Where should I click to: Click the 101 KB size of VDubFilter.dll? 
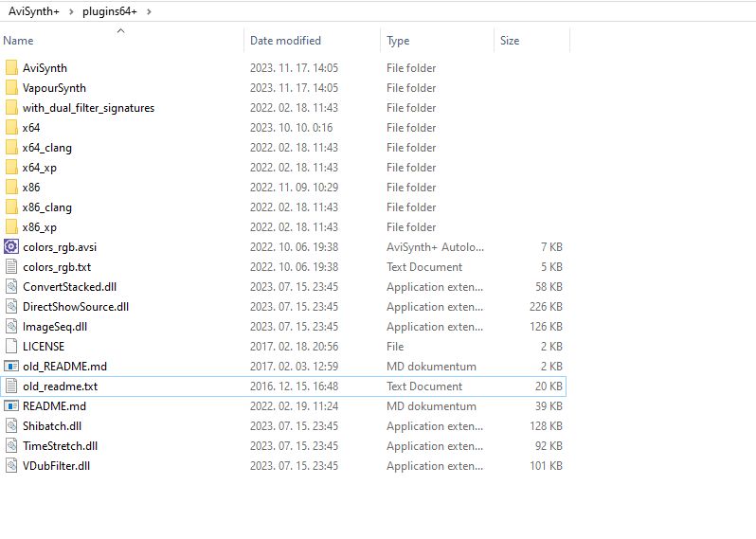click(x=546, y=466)
